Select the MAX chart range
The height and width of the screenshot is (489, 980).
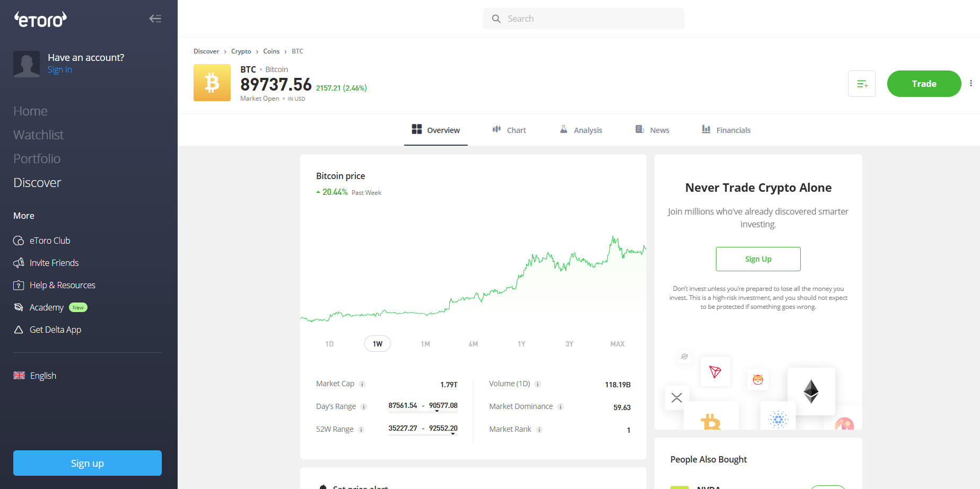[x=617, y=344]
